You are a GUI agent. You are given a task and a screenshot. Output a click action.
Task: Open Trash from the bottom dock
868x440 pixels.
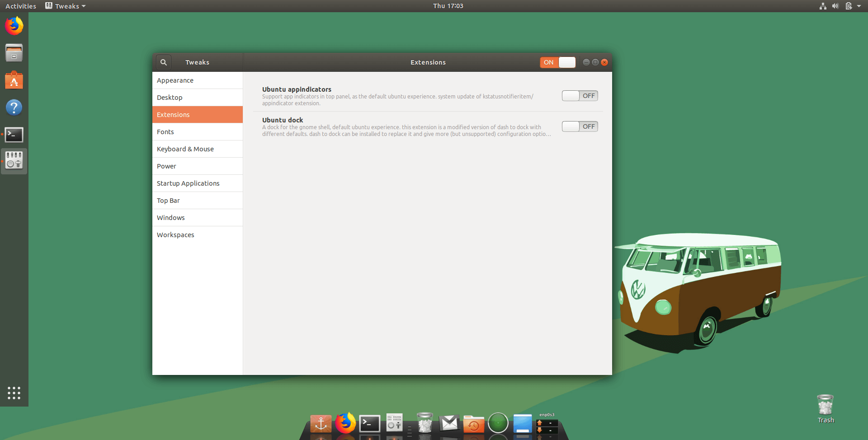coord(425,423)
